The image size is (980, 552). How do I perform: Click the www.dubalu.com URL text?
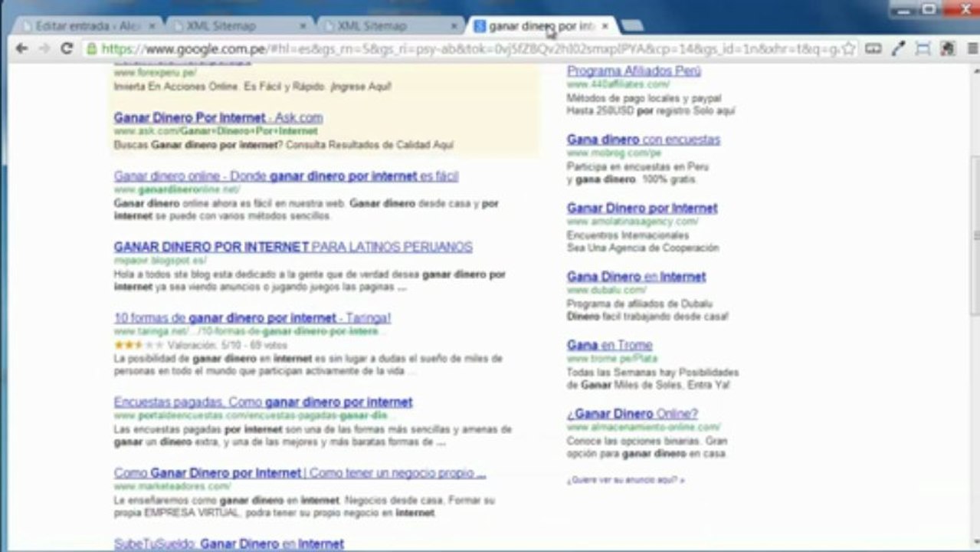pyautogui.click(x=608, y=290)
